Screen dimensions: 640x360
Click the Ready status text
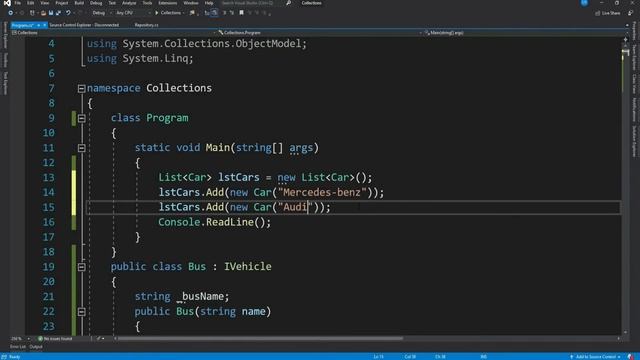click(14, 357)
